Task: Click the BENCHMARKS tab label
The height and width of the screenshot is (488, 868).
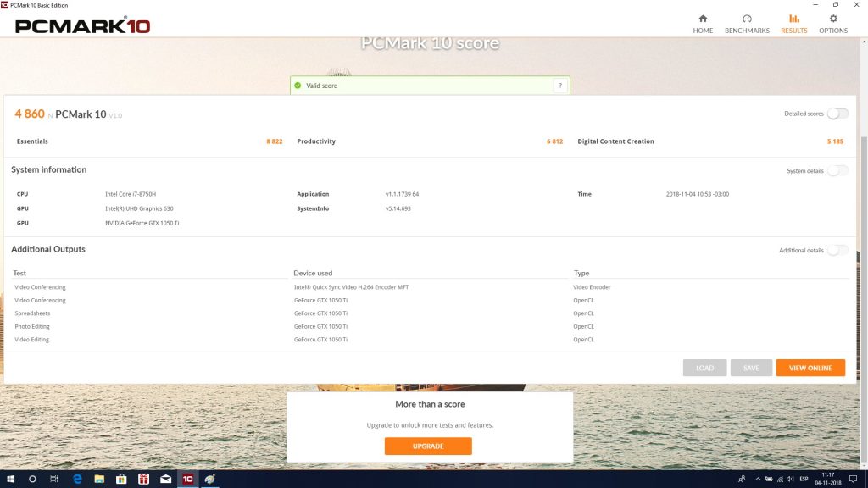Action: (x=747, y=30)
